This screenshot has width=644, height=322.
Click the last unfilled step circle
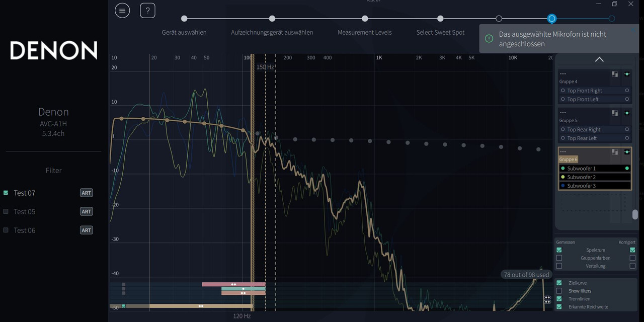[612, 19]
